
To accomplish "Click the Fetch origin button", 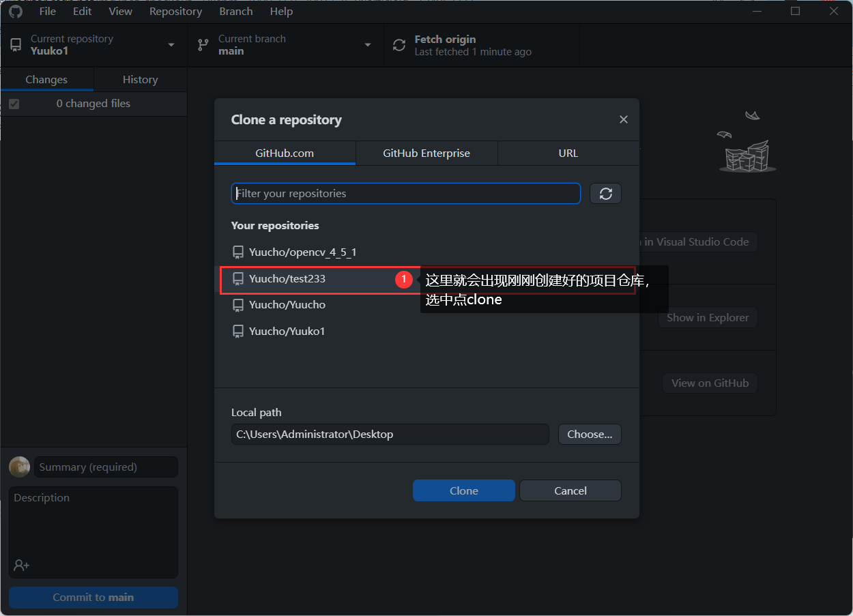I will point(482,46).
